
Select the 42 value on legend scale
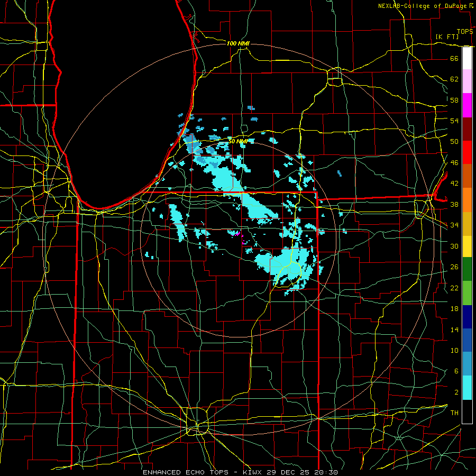click(x=454, y=184)
